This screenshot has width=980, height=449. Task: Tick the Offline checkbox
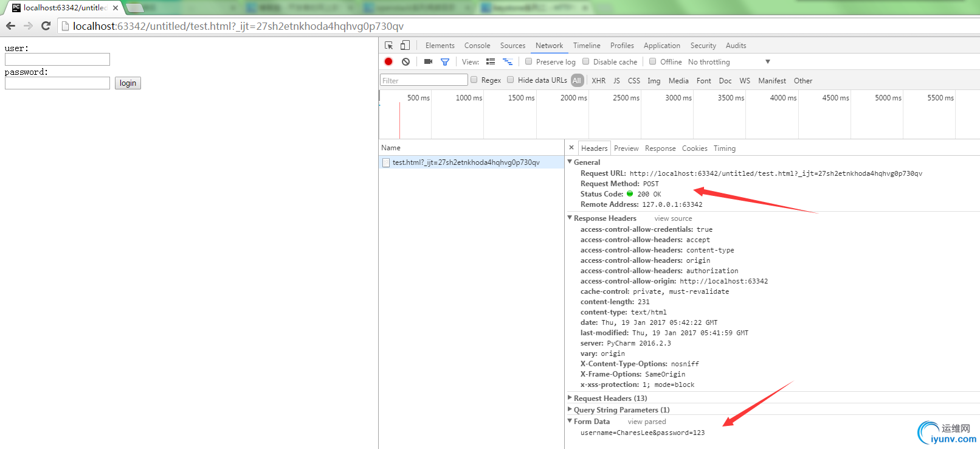(x=653, y=61)
